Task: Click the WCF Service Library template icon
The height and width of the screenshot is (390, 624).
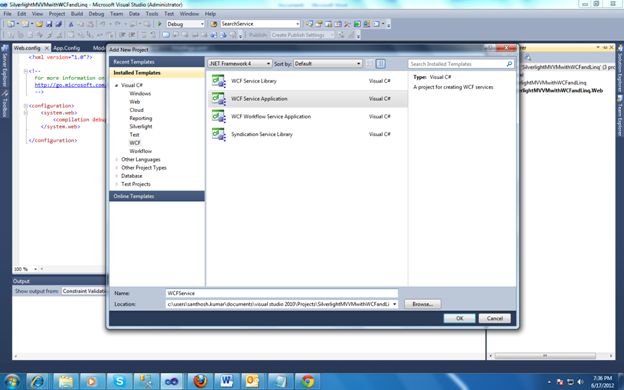Action: [218, 81]
